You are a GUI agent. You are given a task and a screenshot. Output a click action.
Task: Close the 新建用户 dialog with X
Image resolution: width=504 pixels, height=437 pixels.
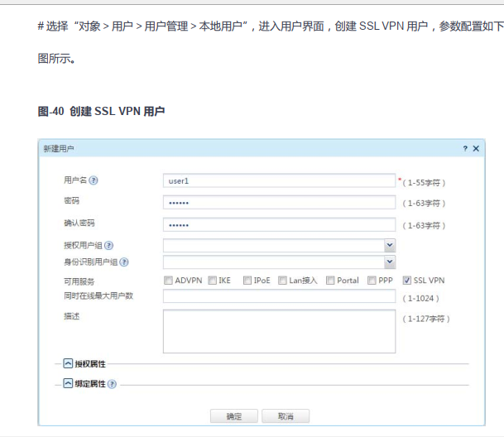click(476, 148)
